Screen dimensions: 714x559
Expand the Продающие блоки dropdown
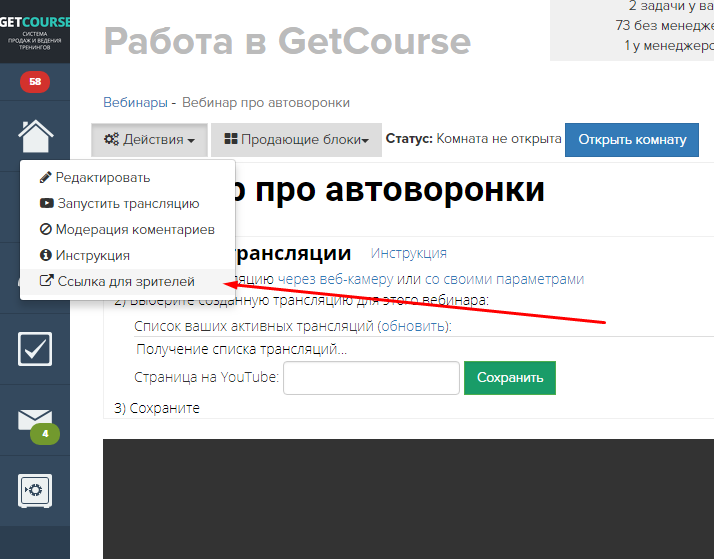click(296, 140)
